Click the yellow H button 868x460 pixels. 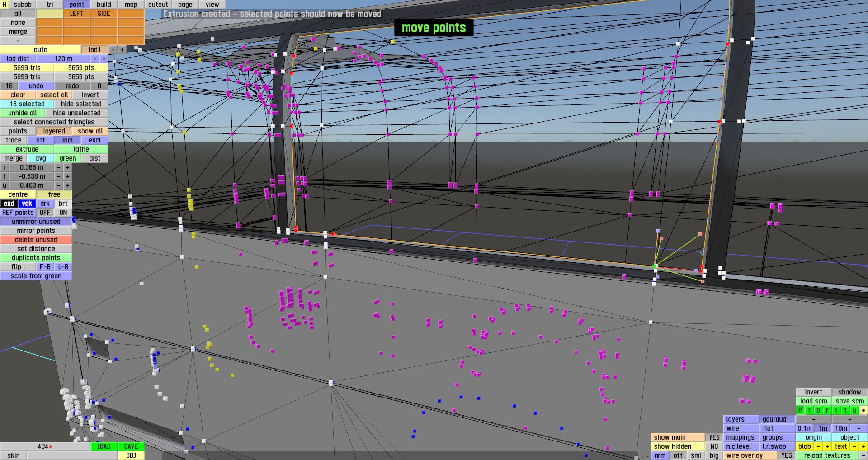click(x=5, y=5)
